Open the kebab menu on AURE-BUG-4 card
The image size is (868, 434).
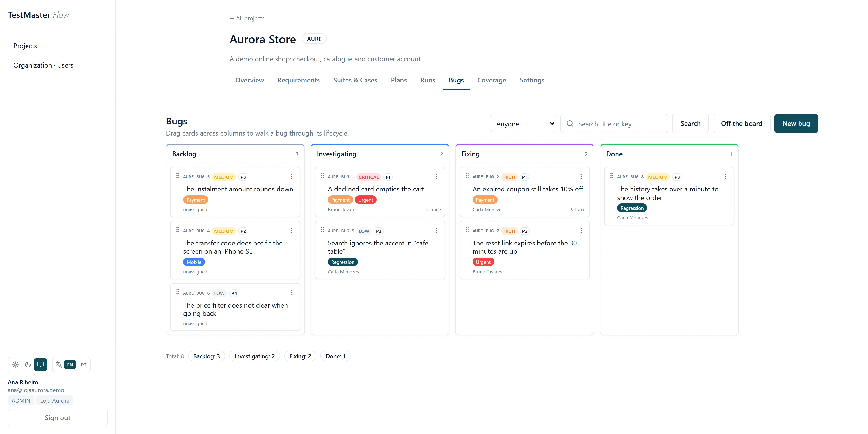(292, 231)
